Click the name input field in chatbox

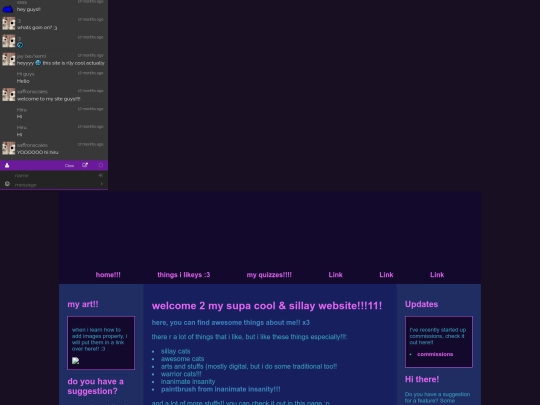(x=55, y=175)
